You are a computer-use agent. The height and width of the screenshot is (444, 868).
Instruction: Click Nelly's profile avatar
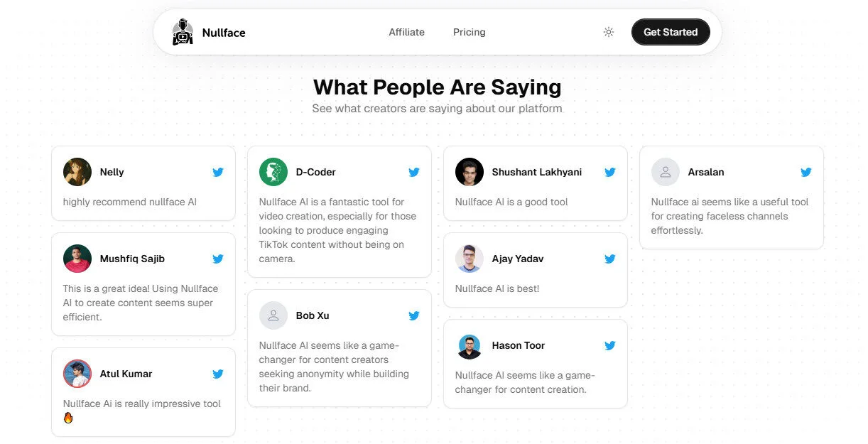pos(77,172)
